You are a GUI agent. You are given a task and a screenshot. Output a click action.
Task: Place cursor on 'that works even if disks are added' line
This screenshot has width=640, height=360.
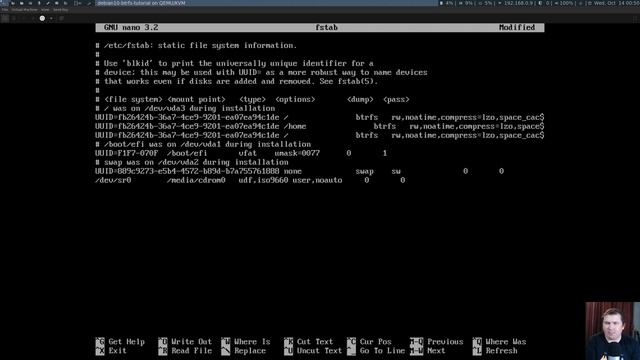[237, 81]
